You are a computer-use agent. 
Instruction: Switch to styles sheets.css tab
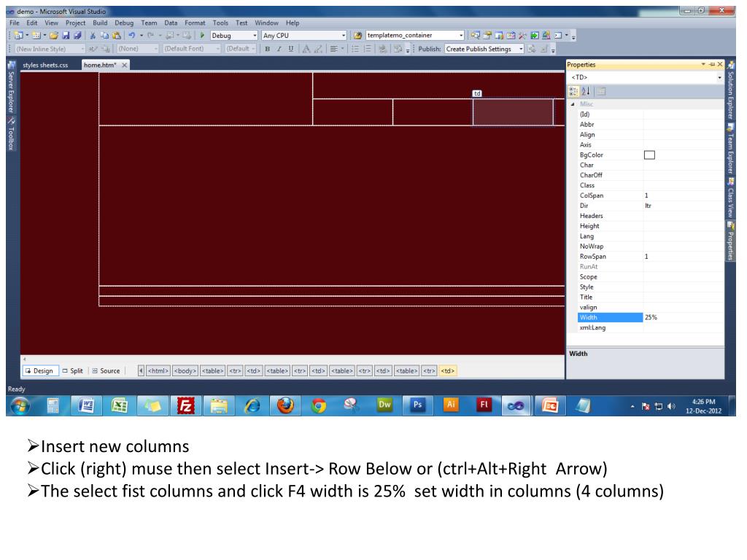click(45, 65)
